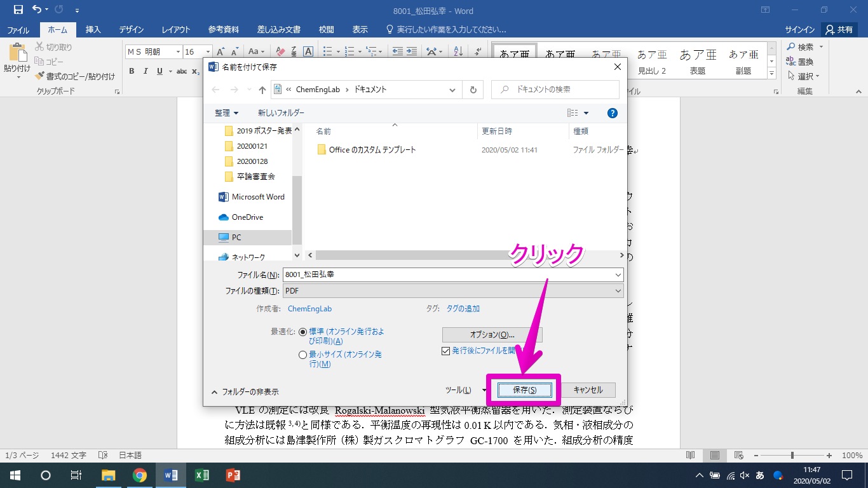Viewport: 868px width, 488px height.
Task: Open PowerPoint from the taskbar
Action: click(x=233, y=475)
